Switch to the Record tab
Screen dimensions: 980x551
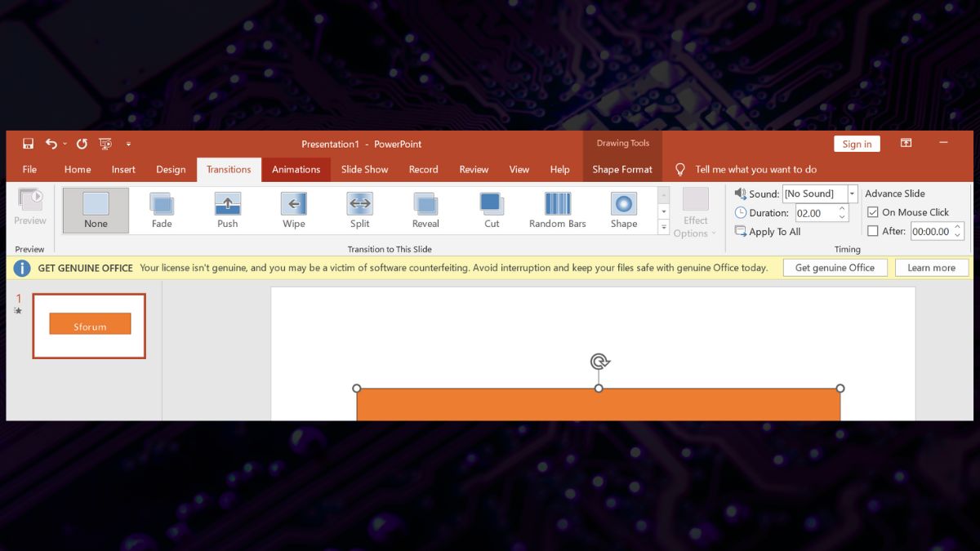[423, 170]
